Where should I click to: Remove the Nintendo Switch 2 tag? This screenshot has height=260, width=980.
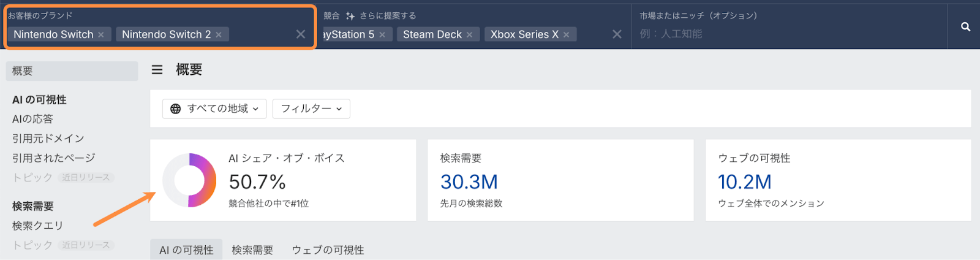219,35
